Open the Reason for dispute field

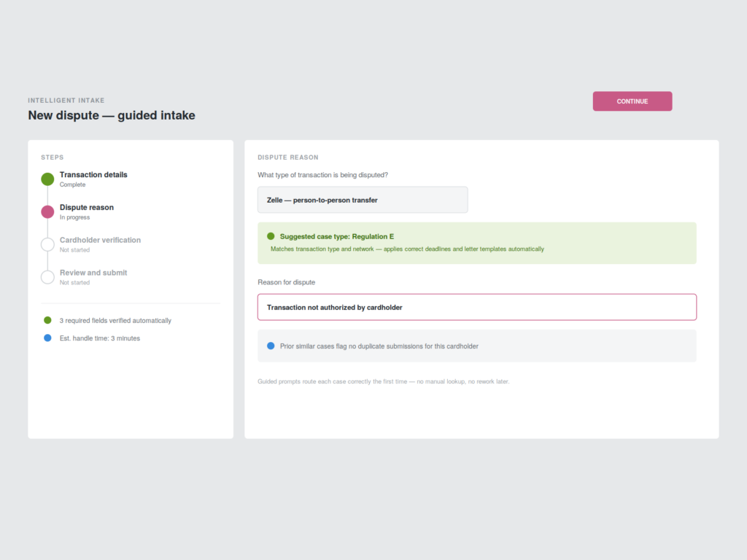(477, 307)
